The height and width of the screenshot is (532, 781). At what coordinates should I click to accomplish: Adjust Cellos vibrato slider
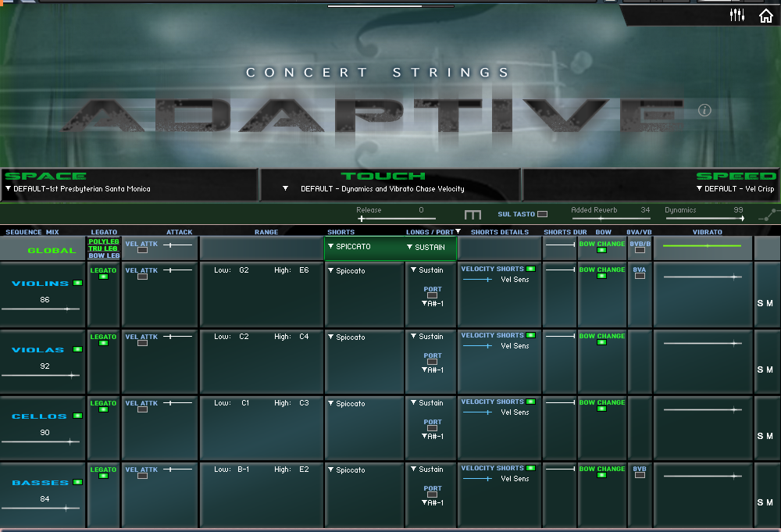[702, 409]
